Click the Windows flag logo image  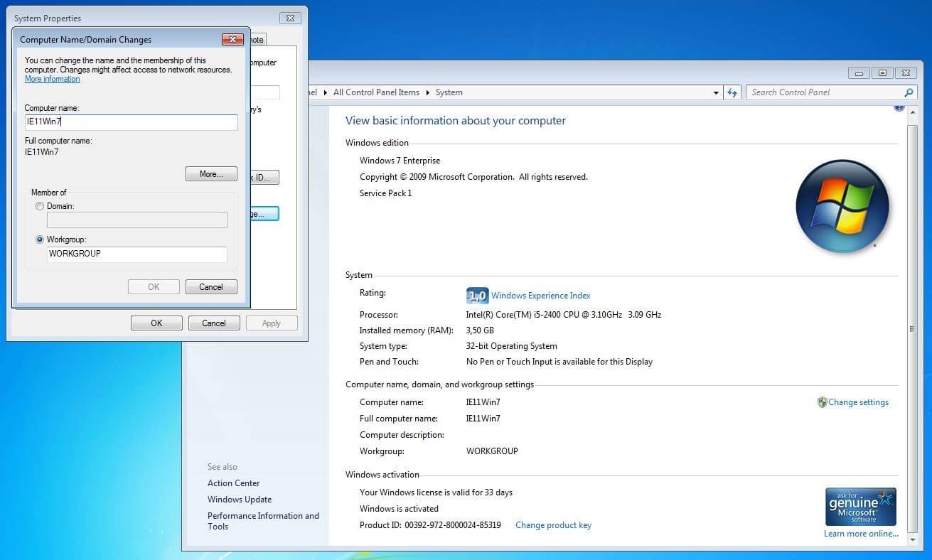(x=842, y=206)
